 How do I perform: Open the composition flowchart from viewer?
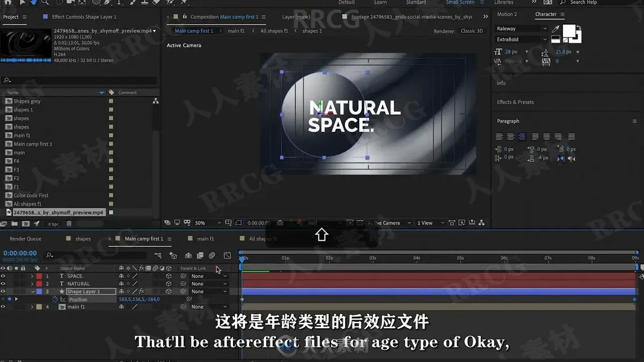482,223
